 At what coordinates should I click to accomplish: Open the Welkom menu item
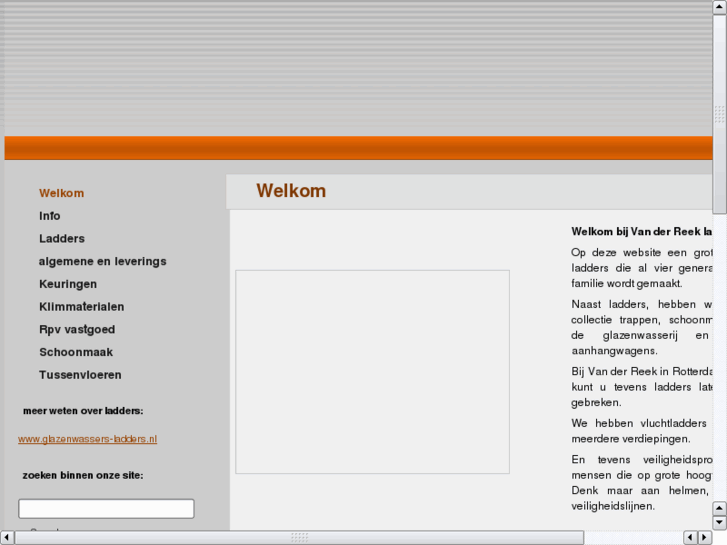pos(61,193)
